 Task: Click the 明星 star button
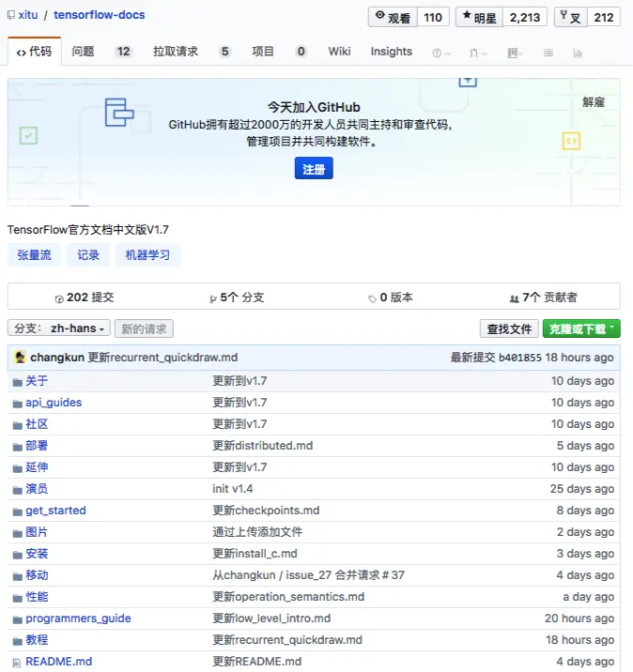(x=479, y=17)
